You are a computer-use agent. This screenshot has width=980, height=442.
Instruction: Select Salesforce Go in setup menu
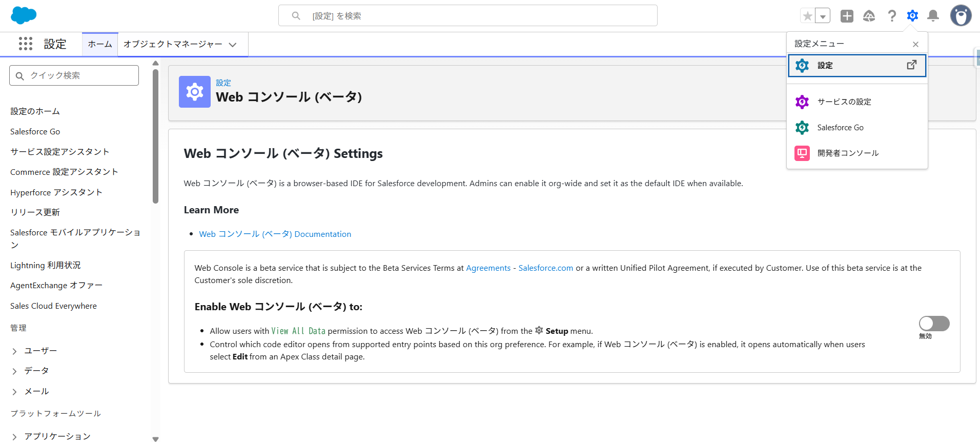click(857, 127)
